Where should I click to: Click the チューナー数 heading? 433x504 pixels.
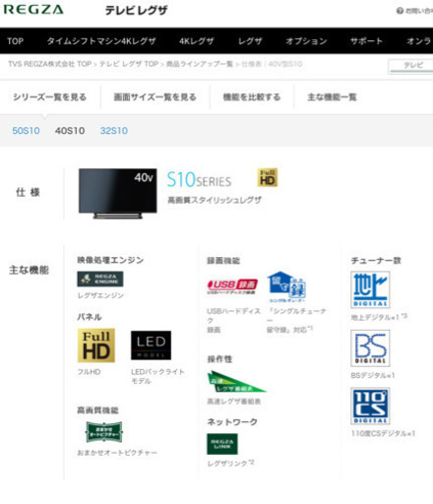pyautogui.click(x=376, y=261)
